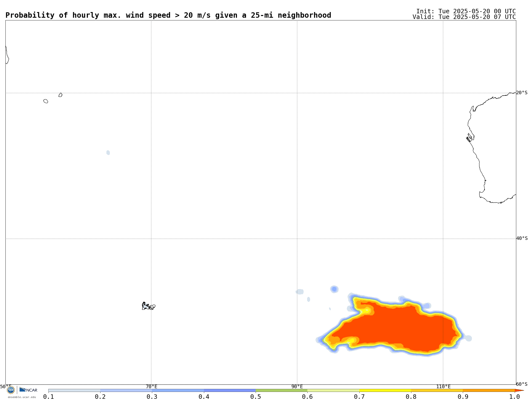532x400 pixels.
Task: Click the Valid time 'Tue 2025-05-20 07 UTC'
Action: pyautogui.click(x=477, y=17)
